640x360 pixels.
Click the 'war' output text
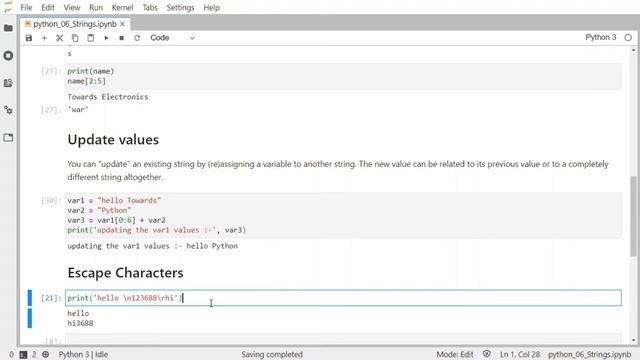pos(78,109)
